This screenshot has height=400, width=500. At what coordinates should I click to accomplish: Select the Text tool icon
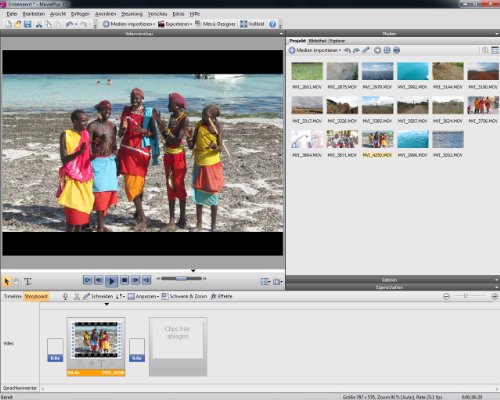28,282
